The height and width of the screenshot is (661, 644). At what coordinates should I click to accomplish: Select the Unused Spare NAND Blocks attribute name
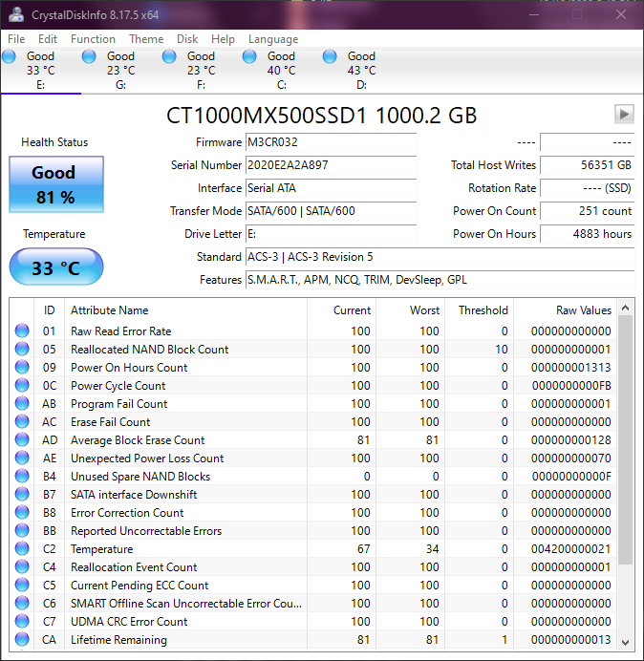[x=140, y=477]
